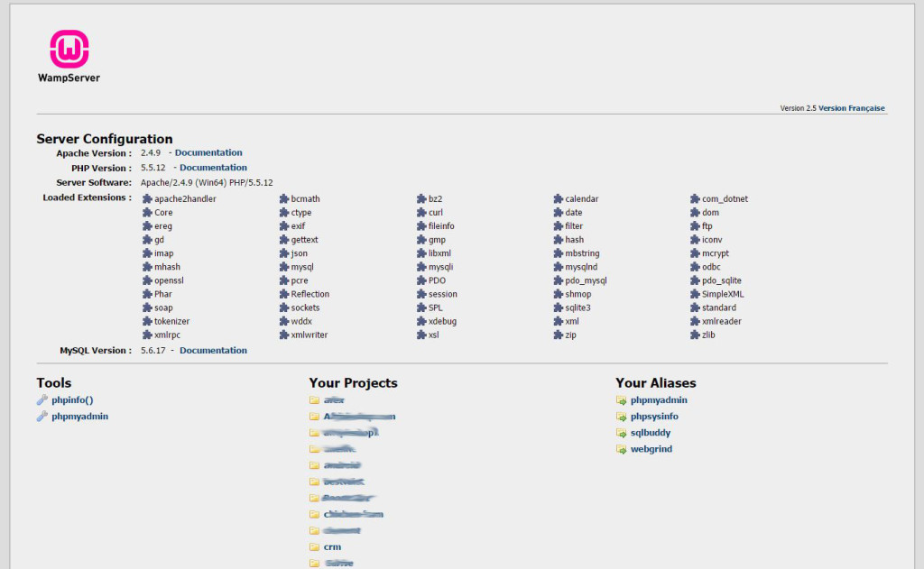Viewport: 924px width, 569px height.
Task: Click the puzzle icon beside openssl
Action: [x=147, y=280]
